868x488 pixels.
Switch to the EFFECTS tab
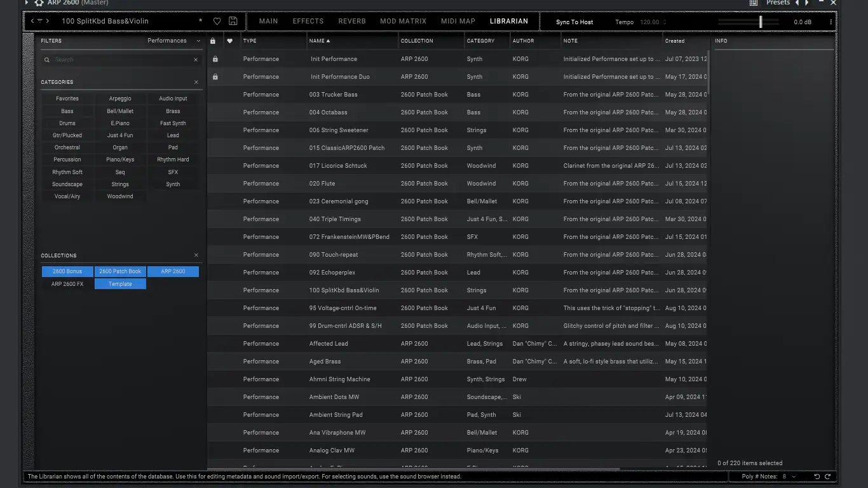click(308, 21)
